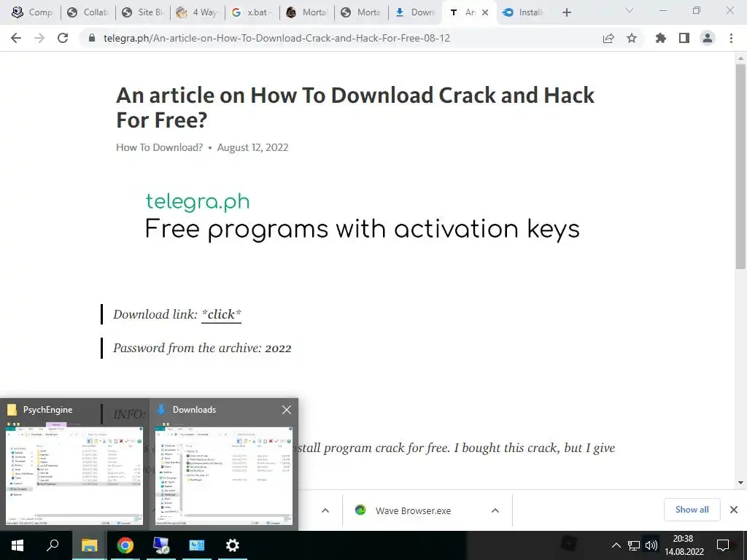Click the article title heading
The height and width of the screenshot is (560, 747).
coord(355,108)
